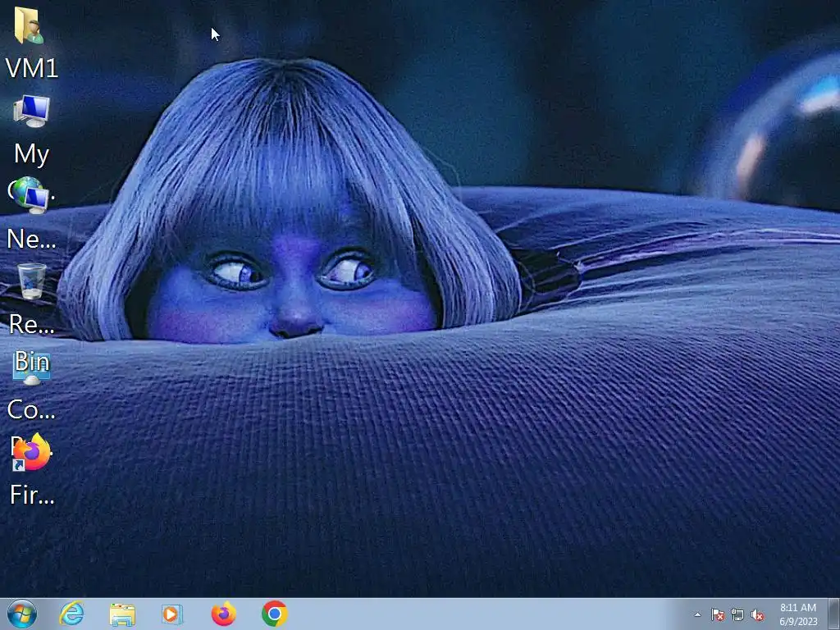Select the Control Panel desktop icon
840x630 pixels.
pos(32,367)
